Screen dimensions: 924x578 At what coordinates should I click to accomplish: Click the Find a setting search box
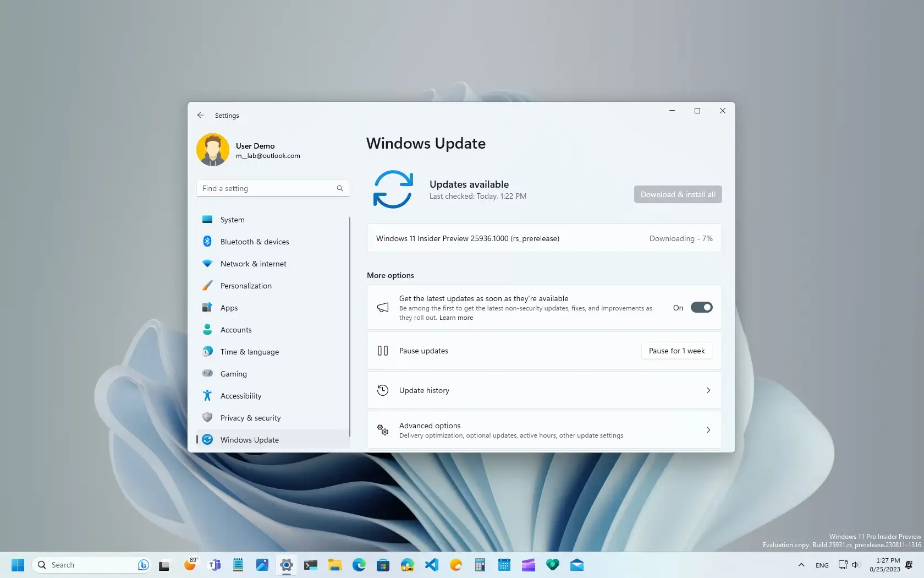(273, 188)
